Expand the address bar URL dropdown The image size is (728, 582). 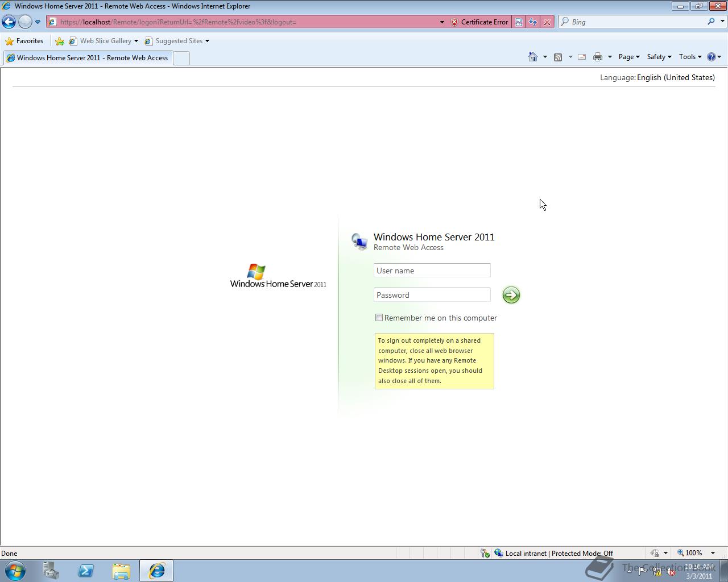442,22
